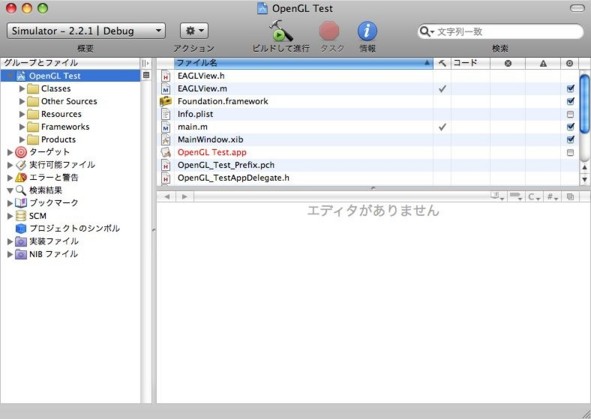Open the Simulator 2.2.1 Debug overview dropdown
591x419 pixels.
[x=86, y=31]
